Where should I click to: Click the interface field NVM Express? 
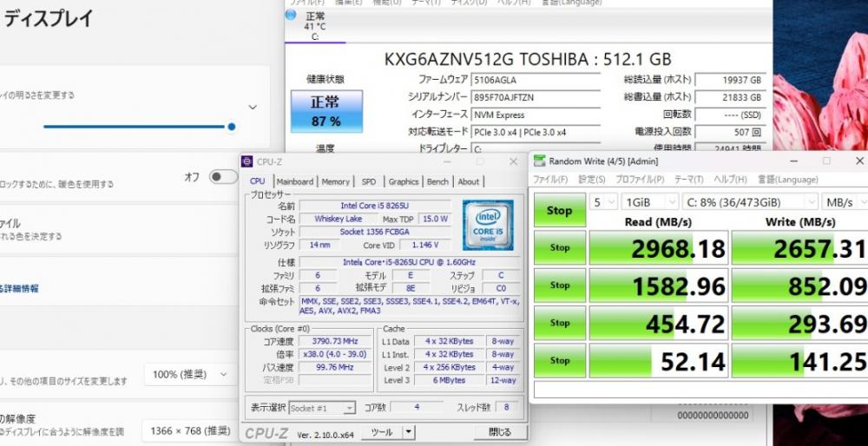coord(536,115)
